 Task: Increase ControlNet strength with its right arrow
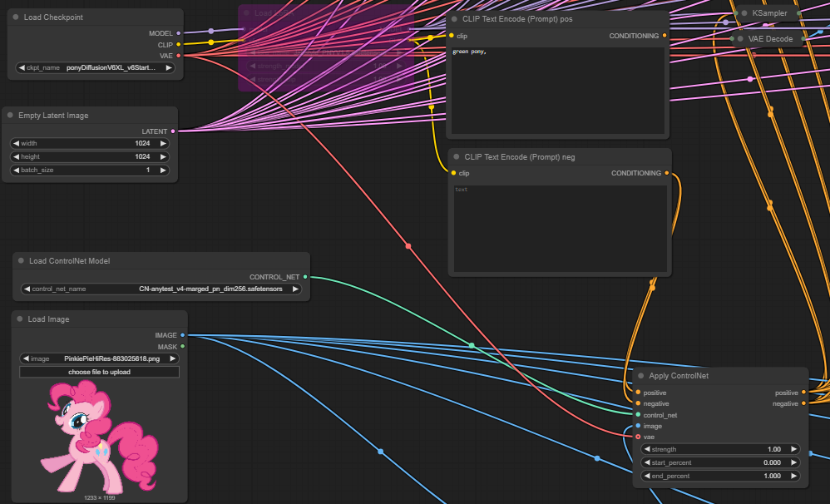[794, 449]
